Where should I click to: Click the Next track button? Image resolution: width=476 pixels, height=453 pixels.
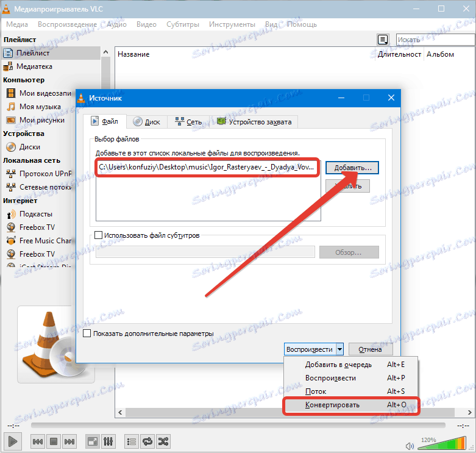point(69,441)
